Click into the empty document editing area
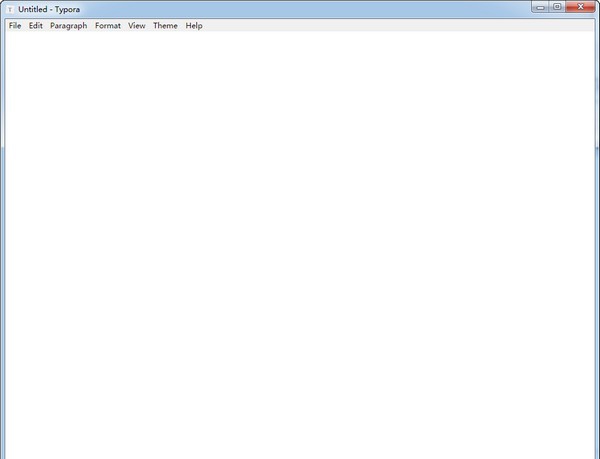Viewport: 600px width, 459px height. tap(300, 245)
